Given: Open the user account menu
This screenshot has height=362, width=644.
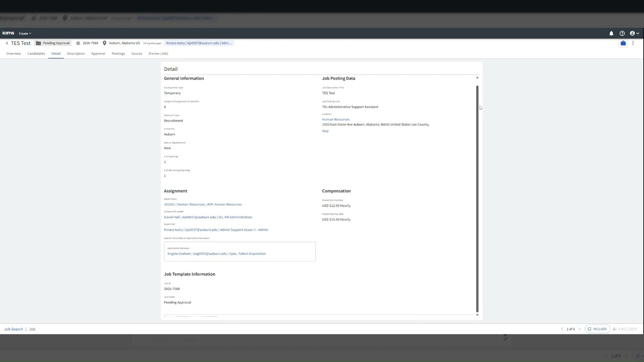Looking at the screenshot, I should click(x=634, y=33).
